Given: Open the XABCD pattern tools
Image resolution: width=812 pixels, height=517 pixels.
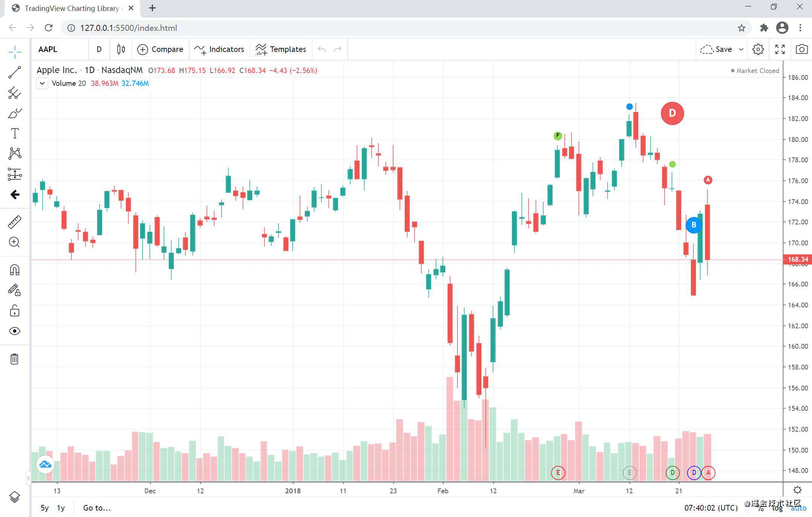Looking at the screenshot, I should [15, 153].
